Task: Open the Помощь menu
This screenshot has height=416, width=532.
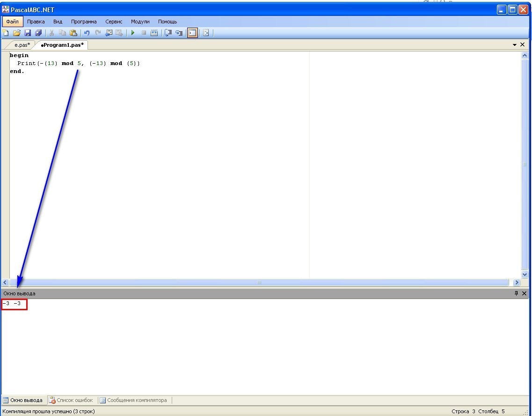Action: 168,22
